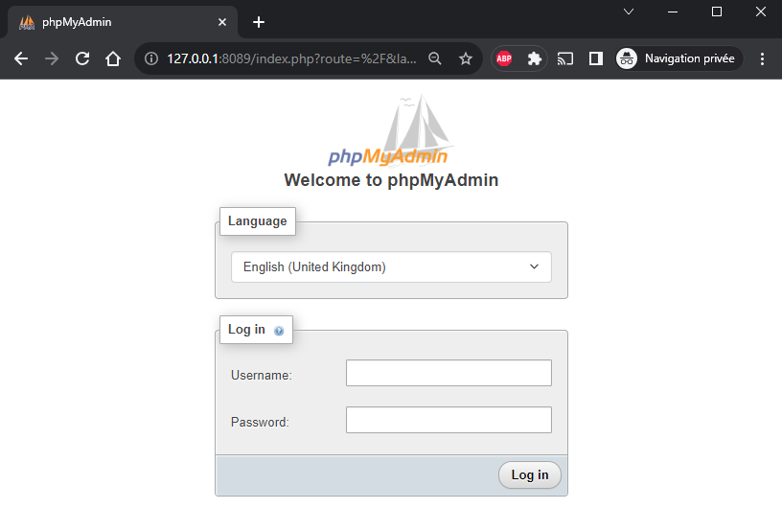Bookmark this page with the star icon
This screenshot has width=782, height=532.
466,58
